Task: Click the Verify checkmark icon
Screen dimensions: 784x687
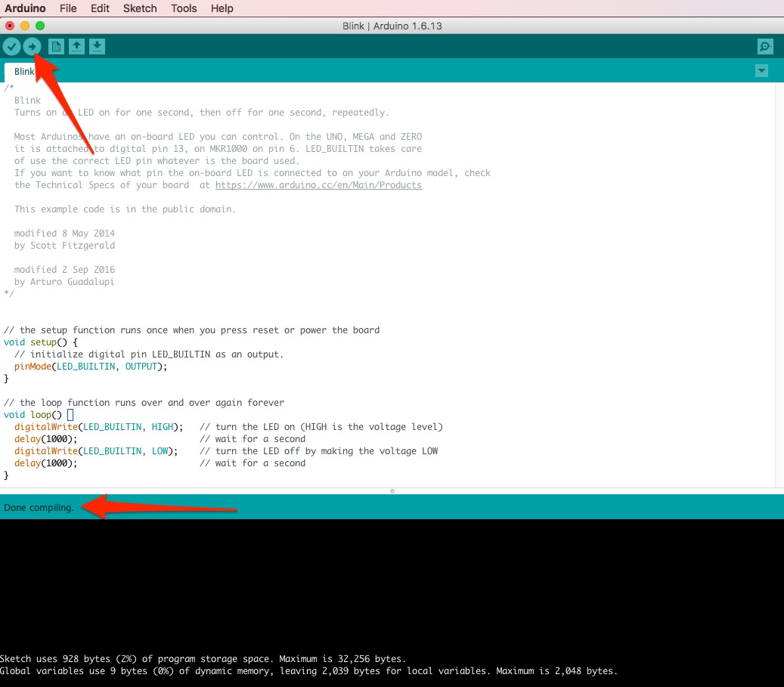Action: [11, 46]
